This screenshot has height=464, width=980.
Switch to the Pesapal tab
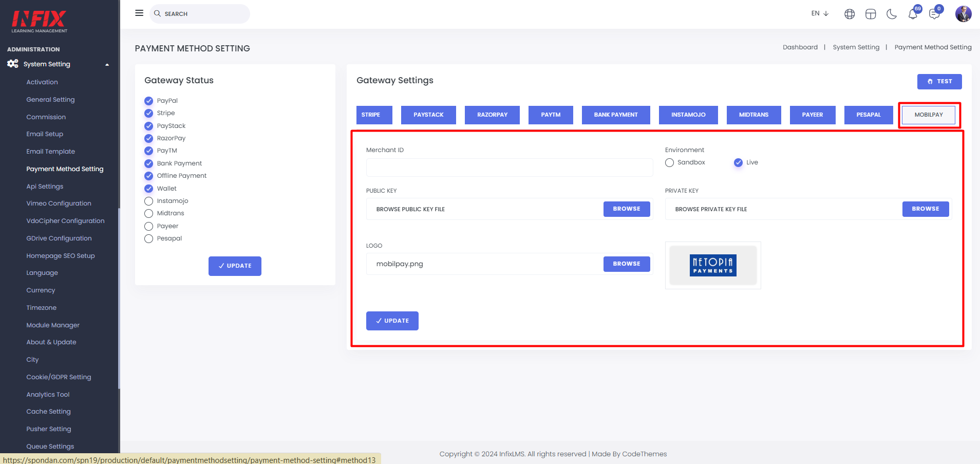point(869,115)
